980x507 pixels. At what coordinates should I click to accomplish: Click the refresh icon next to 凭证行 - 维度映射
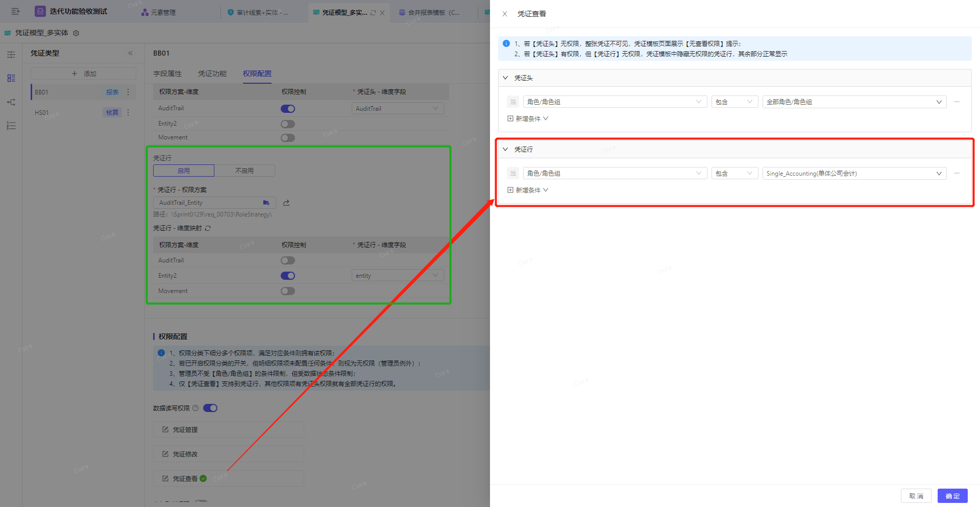[x=208, y=228]
